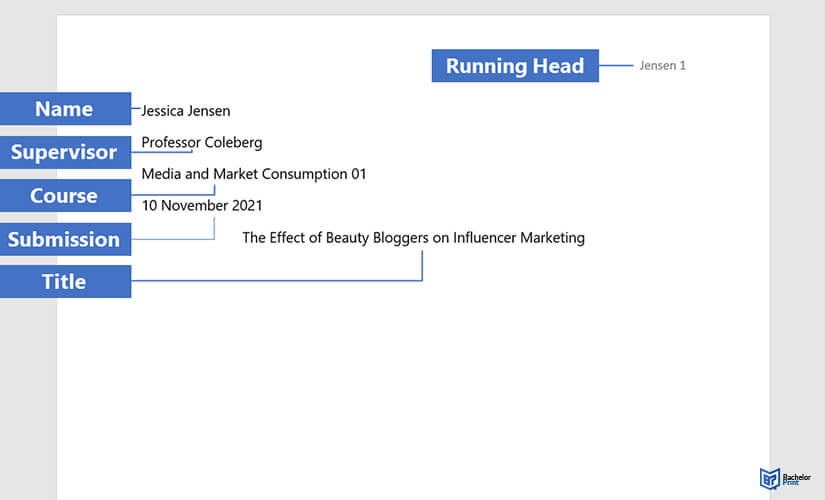This screenshot has height=500, width=825.
Task: Click the word Media in course line
Action: 161,174
